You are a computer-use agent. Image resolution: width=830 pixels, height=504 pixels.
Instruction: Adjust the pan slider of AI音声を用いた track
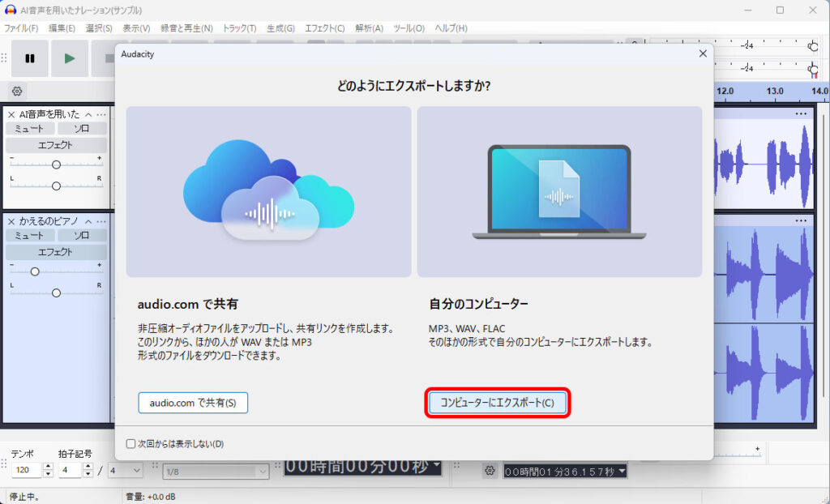[x=56, y=186]
